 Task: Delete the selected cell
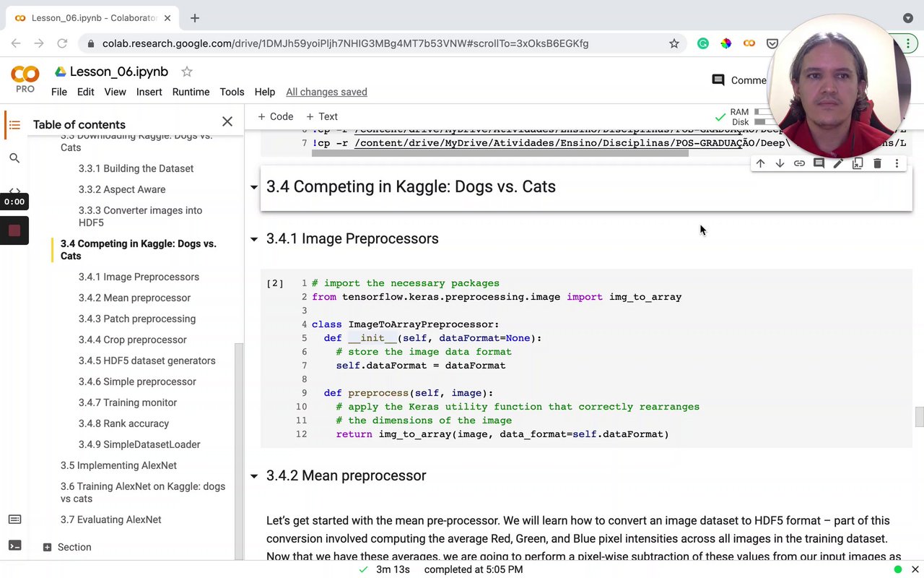877,164
